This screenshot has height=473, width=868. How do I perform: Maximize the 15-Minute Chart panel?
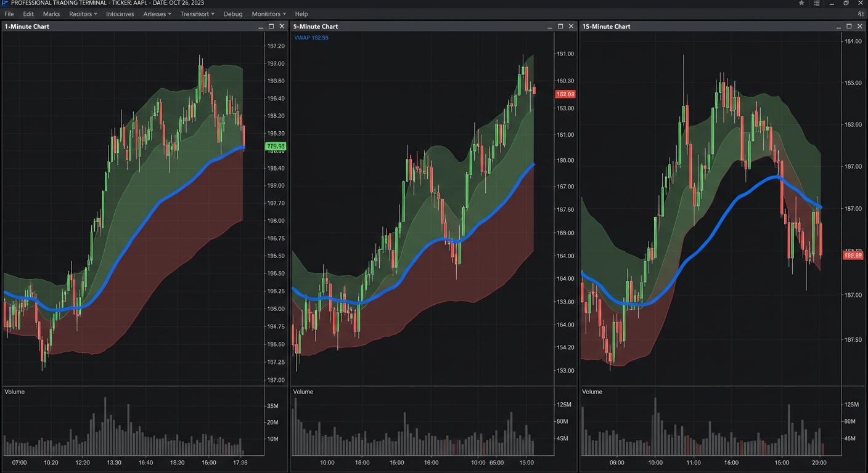[x=849, y=26]
